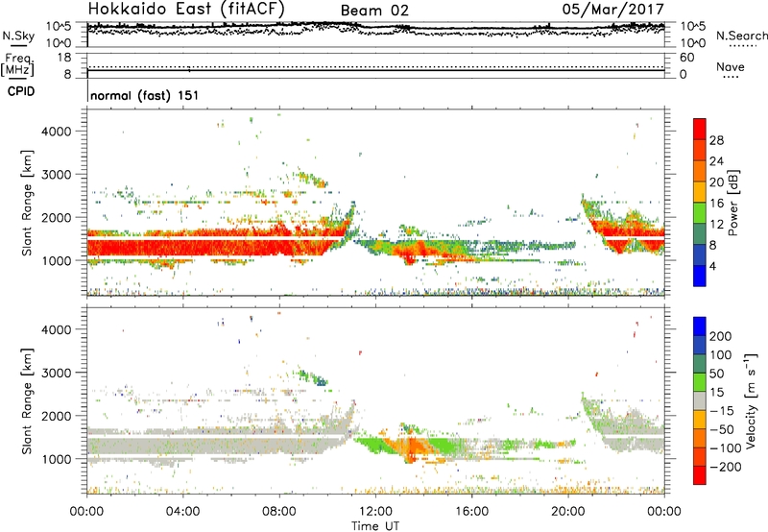The height and width of the screenshot is (532, 768).
Task: Click the blue bottom of power colorbar
Action: coord(700,276)
